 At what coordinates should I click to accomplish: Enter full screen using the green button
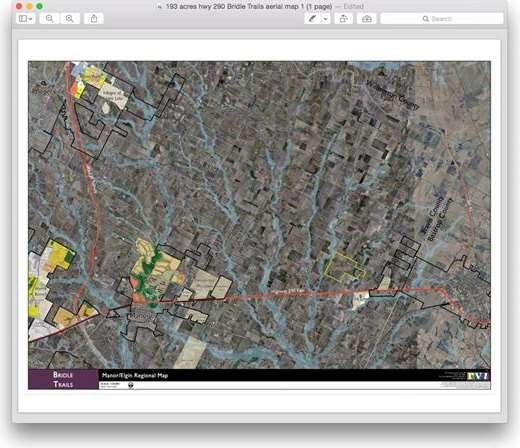(40, 6)
